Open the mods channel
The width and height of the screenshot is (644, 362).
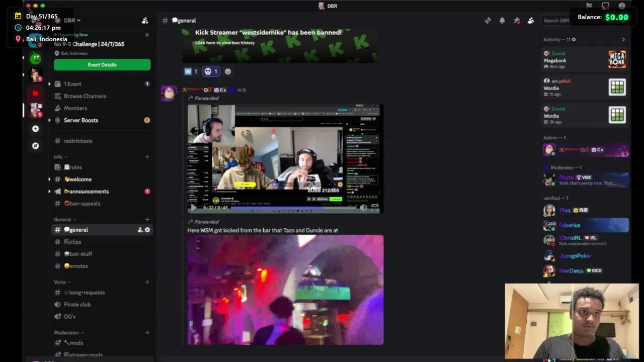point(102,343)
